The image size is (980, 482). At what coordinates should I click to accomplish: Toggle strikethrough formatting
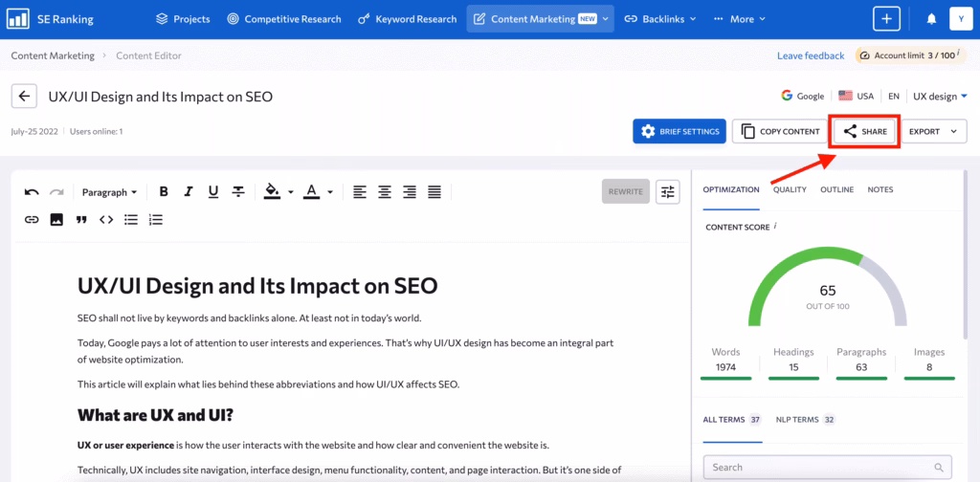(x=238, y=192)
